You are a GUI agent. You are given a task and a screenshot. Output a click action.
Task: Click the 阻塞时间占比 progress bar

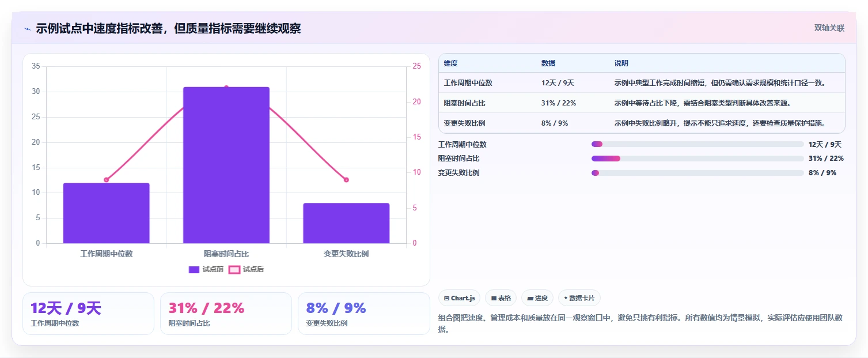pyautogui.click(x=698, y=159)
